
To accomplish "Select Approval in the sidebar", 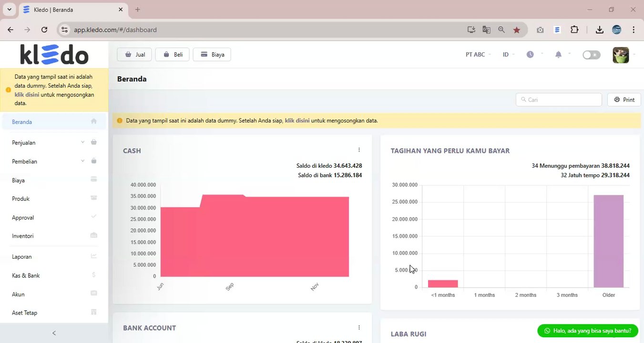I will 54,217.
